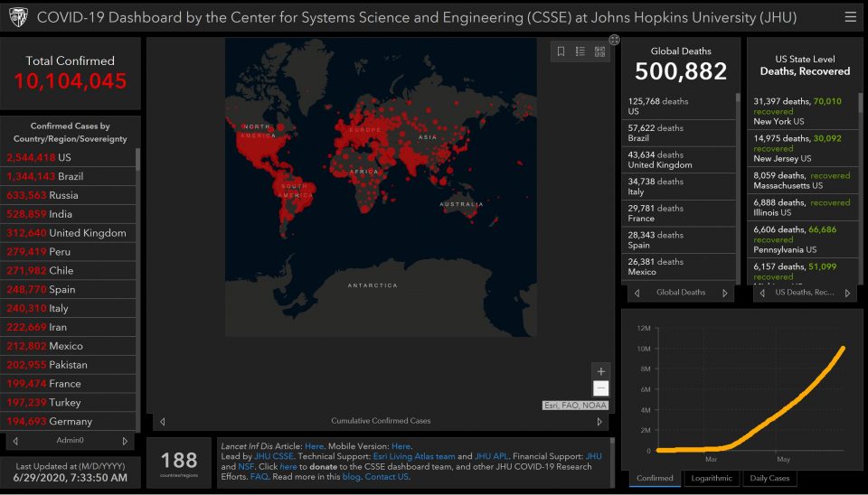868x495 pixels.
Task: Open the Esri Living Atlas team link
Action: (x=414, y=457)
